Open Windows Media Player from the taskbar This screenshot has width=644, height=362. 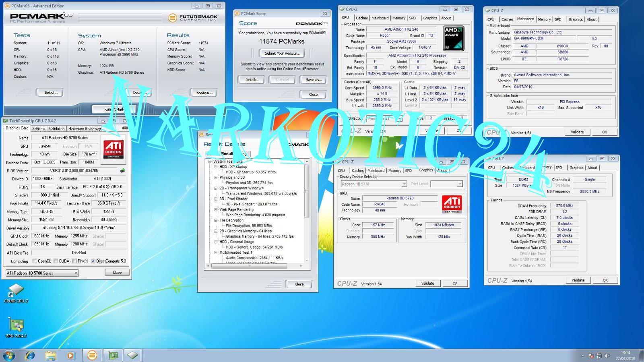[71, 355]
